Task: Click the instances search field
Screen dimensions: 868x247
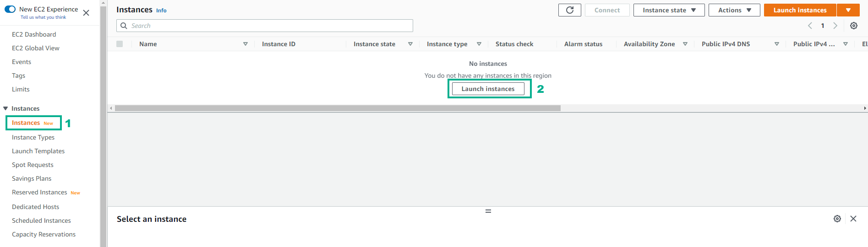Action: [x=265, y=26]
